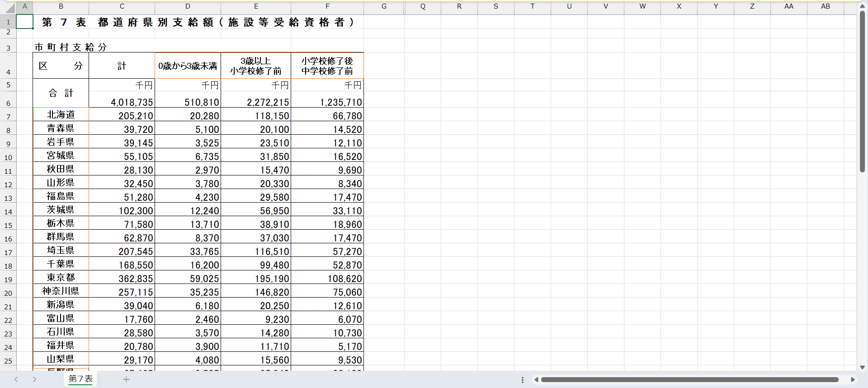This screenshot has height=388, width=868.
Task: Select column D header
Action: coord(188,6)
